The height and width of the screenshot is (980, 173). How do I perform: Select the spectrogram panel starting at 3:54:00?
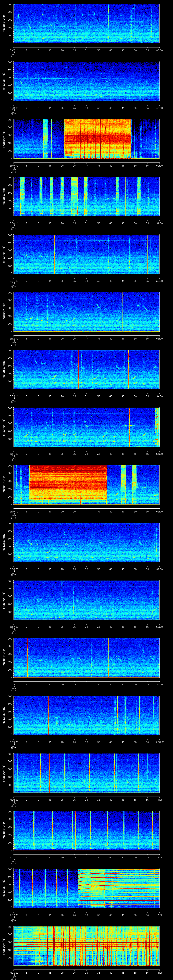click(x=87, y=427)
